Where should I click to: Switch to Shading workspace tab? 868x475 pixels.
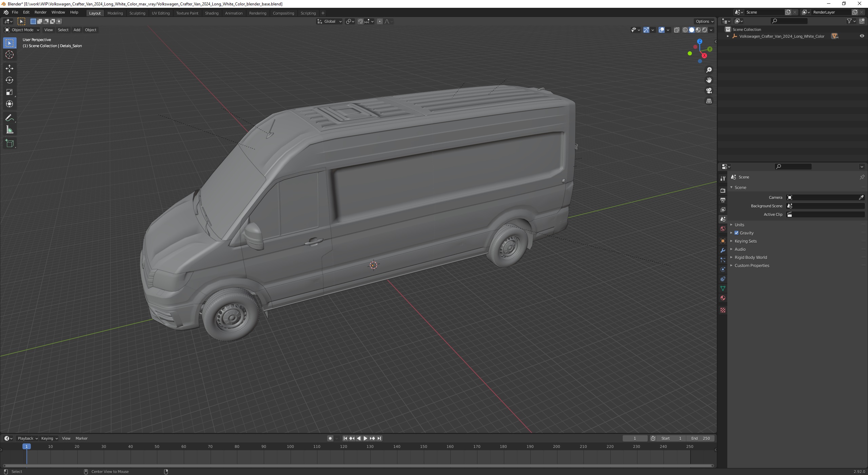tap(212, 13)
